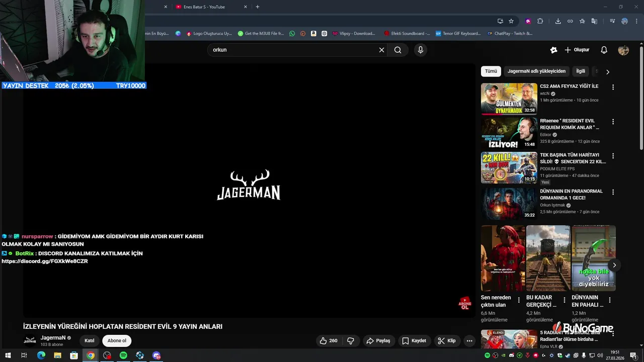Save video with Kaydet button
This screenshot has width=644, height=362.
[x=414, y=341]
